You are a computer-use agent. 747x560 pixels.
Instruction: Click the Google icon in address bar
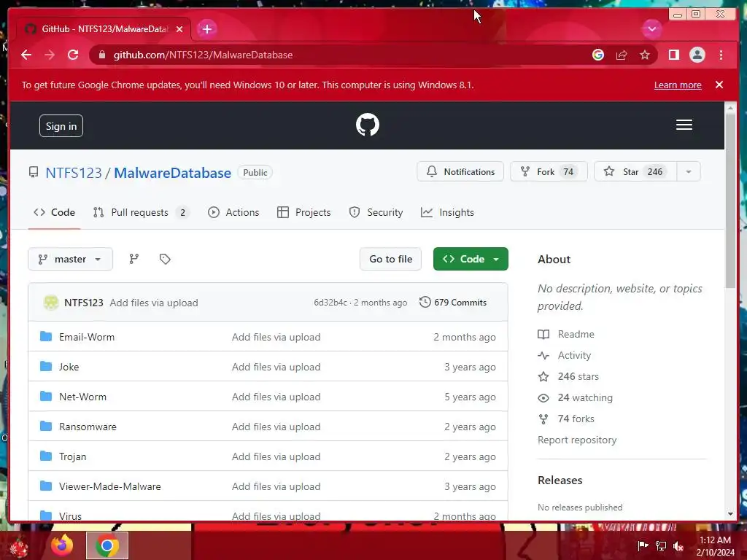coord(598,55)
